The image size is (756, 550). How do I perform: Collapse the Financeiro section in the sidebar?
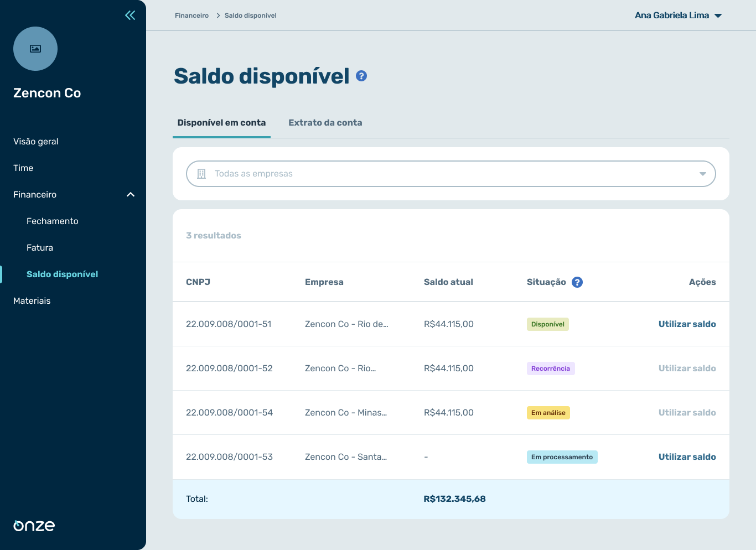pos(131,194)
